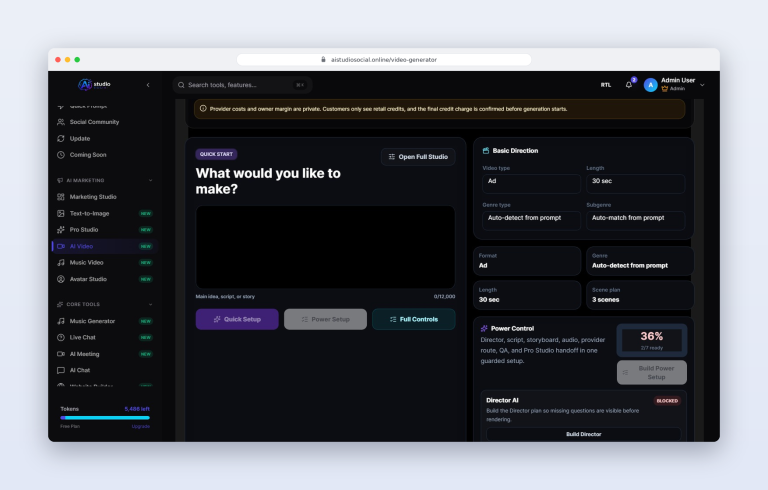This screenshot has height=490, width=768.
Task: Click the Basic Direction clapperboard icon
Action: pos(486,151)
